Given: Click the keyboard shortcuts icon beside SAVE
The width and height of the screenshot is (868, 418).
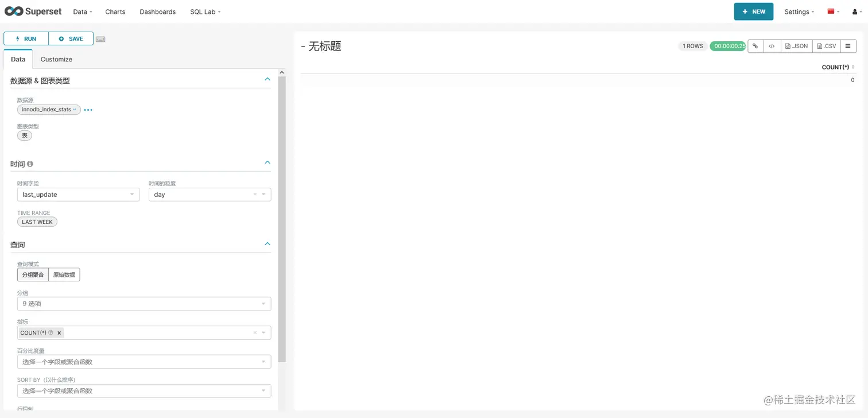Looking at the screenshot, I should click(x=100, y=38).
